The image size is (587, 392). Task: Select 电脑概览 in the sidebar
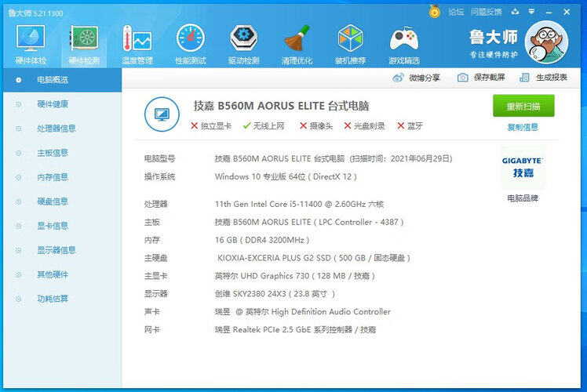62,80
